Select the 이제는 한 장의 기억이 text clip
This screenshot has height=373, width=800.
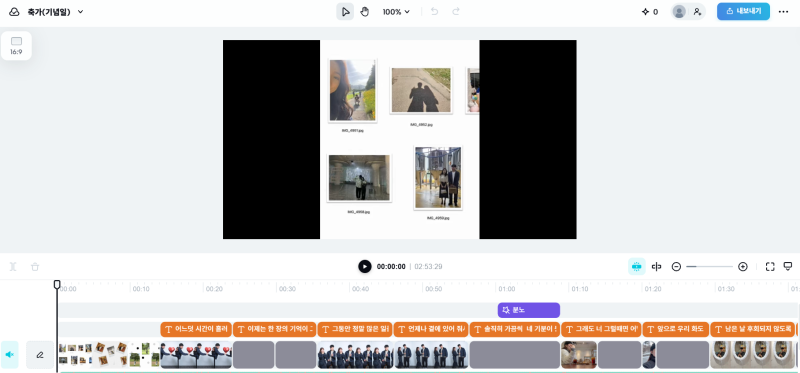(274, 329)
